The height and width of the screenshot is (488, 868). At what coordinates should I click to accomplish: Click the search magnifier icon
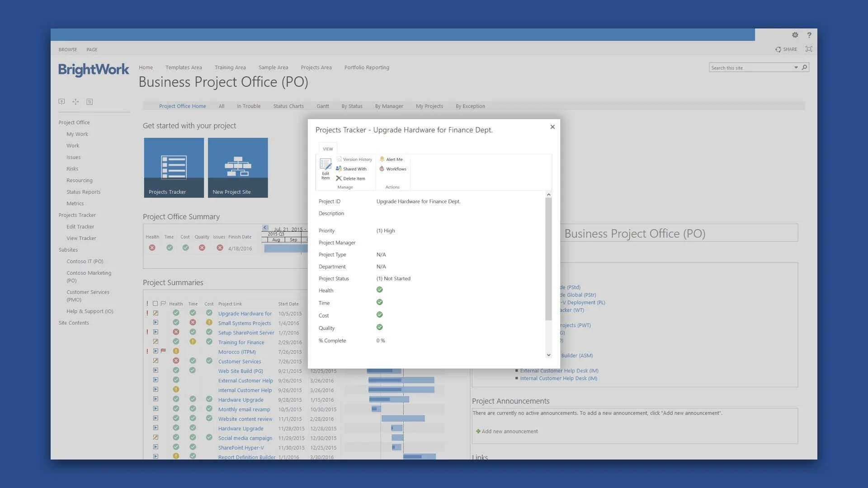click(x=804, y=68)
